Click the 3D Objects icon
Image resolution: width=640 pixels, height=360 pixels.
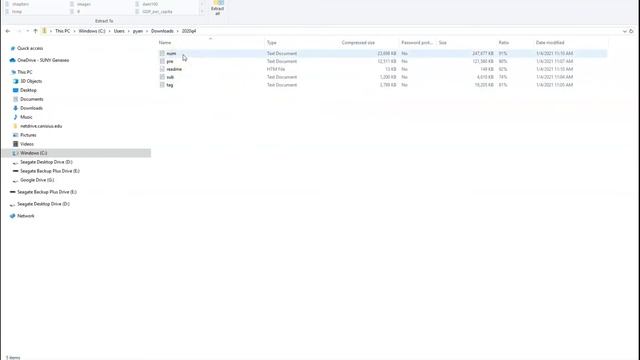tap(16, 81)
